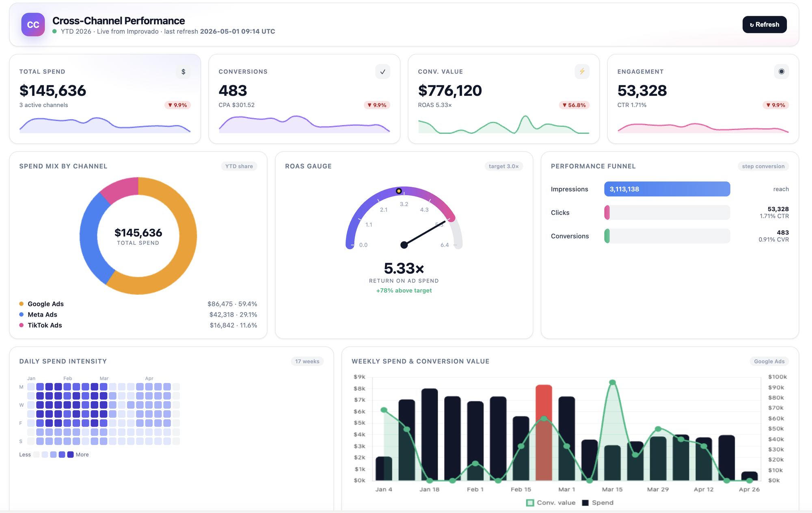
Task: Click the 9.9% badge on Conversions card
Action: point(377,105)
